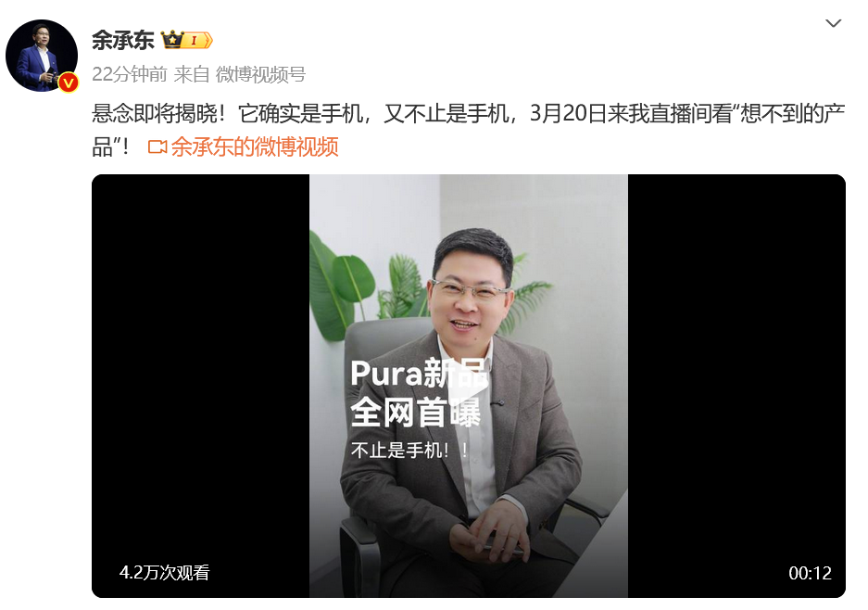The image size is (868, 610).
Task: Open the 微博视频号 source link
Action: 260,74
